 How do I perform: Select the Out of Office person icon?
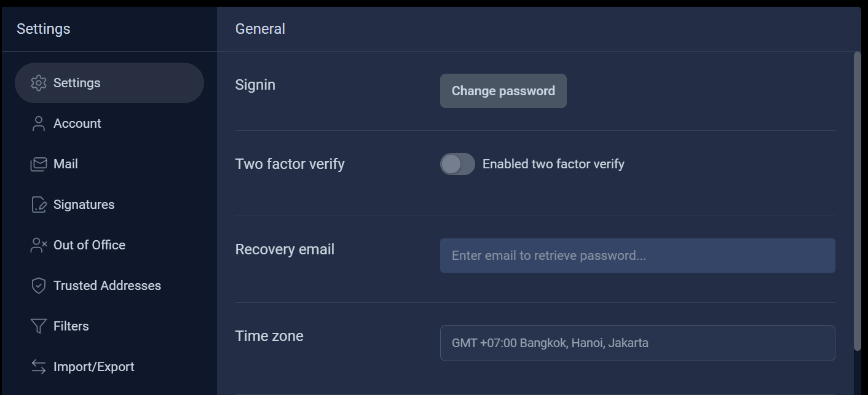[x=38, y=244]
